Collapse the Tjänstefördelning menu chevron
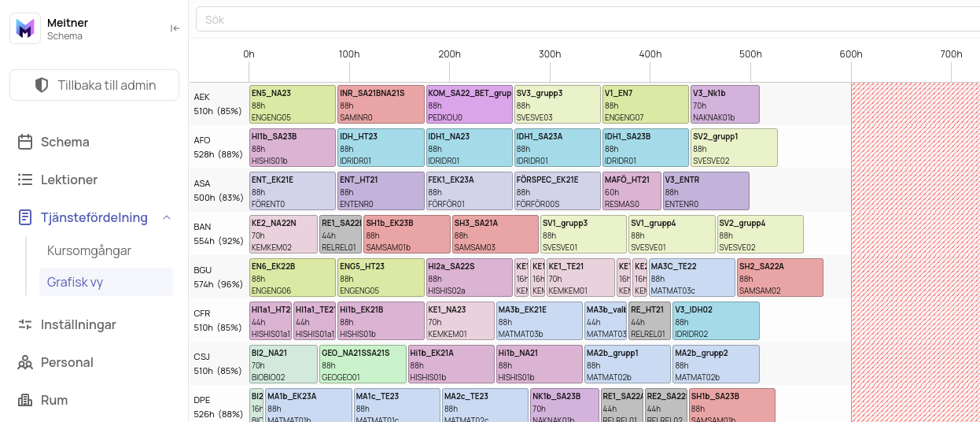Screen dimensions: 980x422 pos(166,217)
